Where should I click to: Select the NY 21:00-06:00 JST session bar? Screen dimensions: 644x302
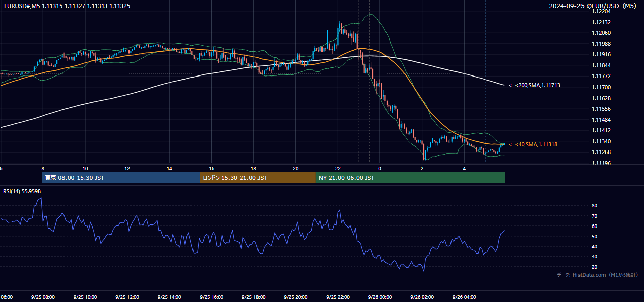click(x=411, y=178)
